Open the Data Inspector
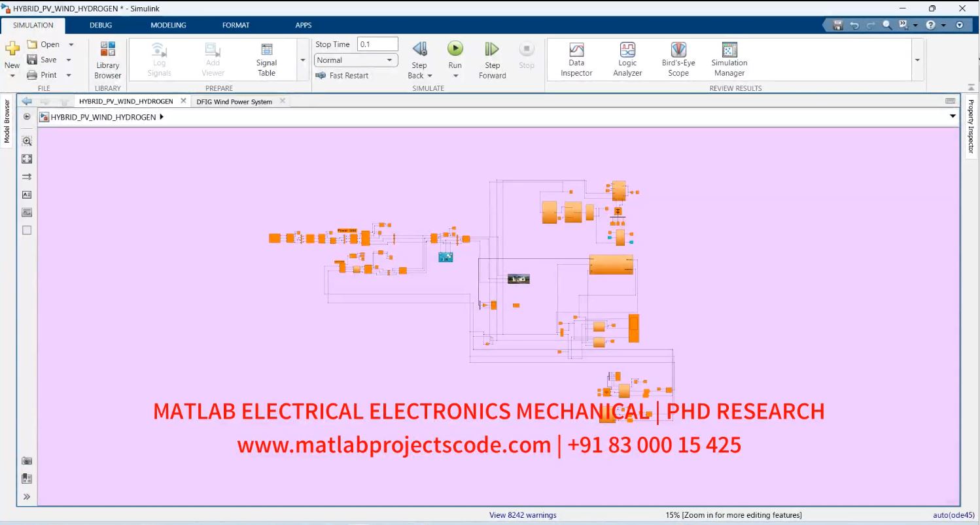 [x=576, y=58]
